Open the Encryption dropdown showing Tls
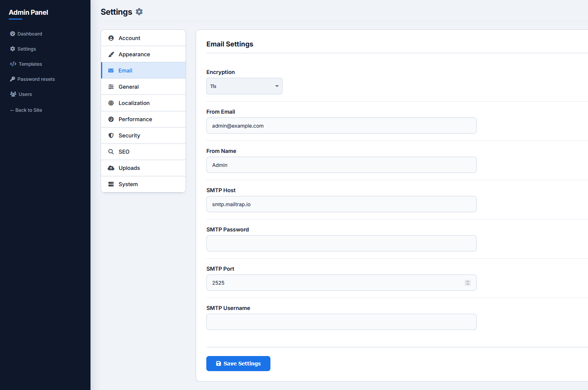The height and width of the screenshot is (390, 588). click(x=244, y=86)
